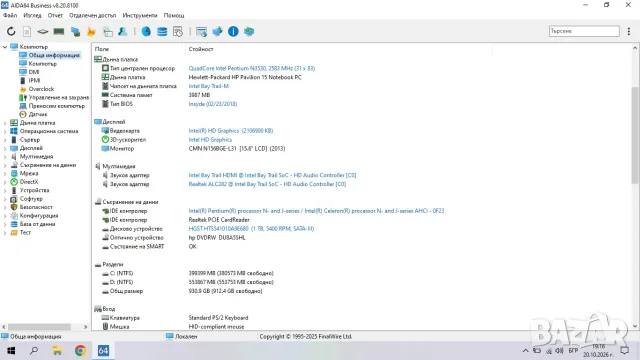Image resolution: width=640 pixels, height=360 pixels.
Task: Open Chrome from the taskbar
Action: [80, 350]
